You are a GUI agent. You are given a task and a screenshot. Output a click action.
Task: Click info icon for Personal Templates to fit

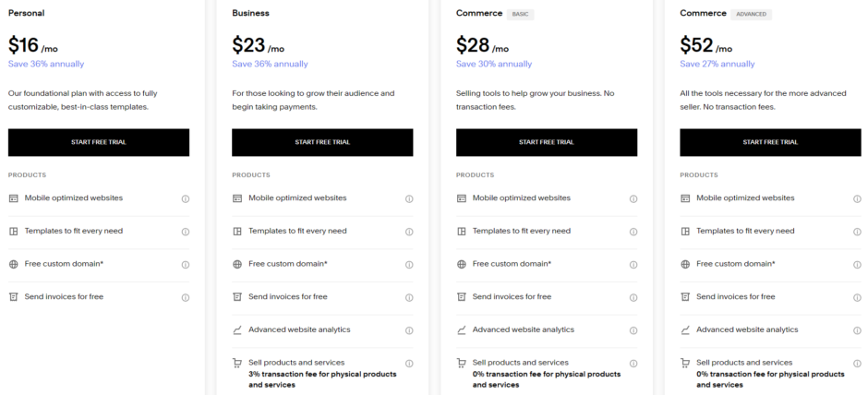pos(186,232)
